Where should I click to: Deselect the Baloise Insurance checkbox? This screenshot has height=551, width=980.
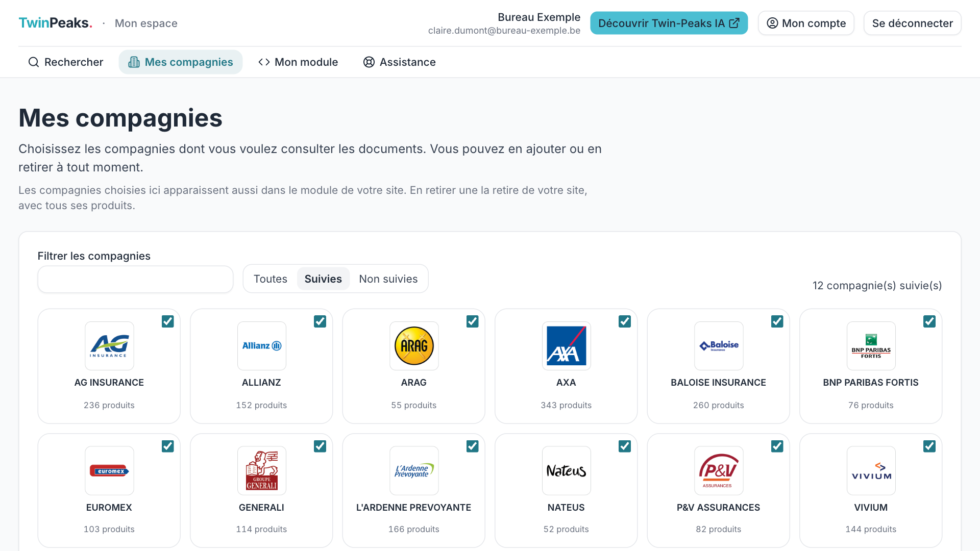coord(777,321)
